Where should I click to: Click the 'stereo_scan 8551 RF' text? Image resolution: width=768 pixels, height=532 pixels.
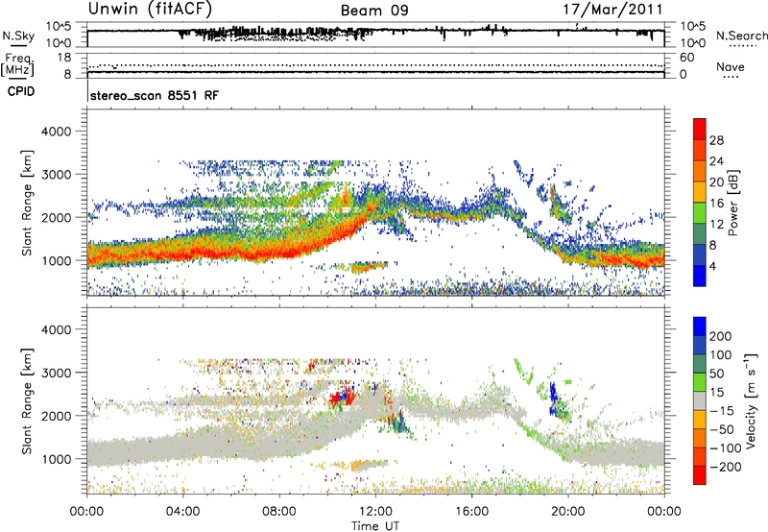(155, 95)
